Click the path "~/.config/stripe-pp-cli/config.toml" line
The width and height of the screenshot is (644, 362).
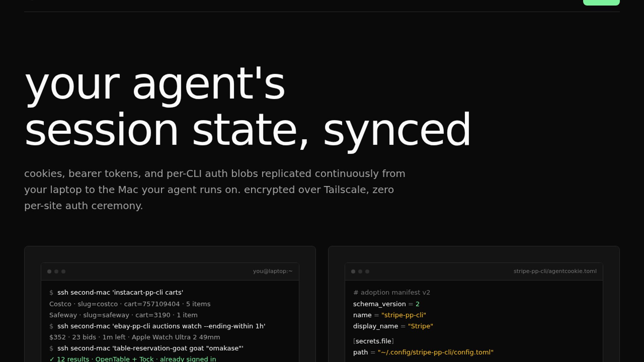pos(423,352)
